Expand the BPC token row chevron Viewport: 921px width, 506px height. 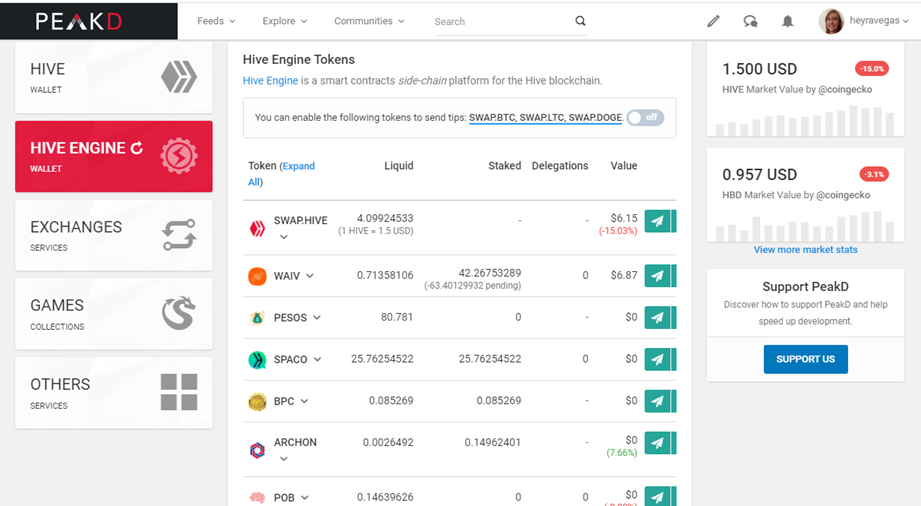click(x=304, y=401)
